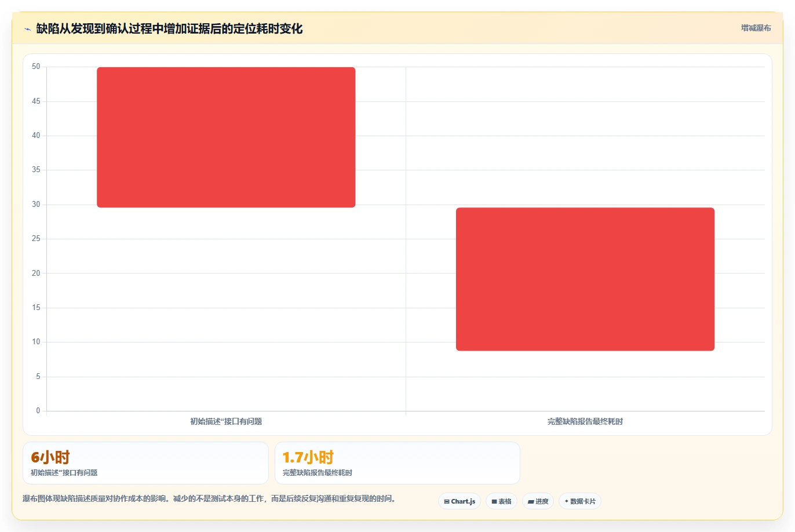
Task: Click the lightning icon beside the chart title
Action: coord(27,29)
